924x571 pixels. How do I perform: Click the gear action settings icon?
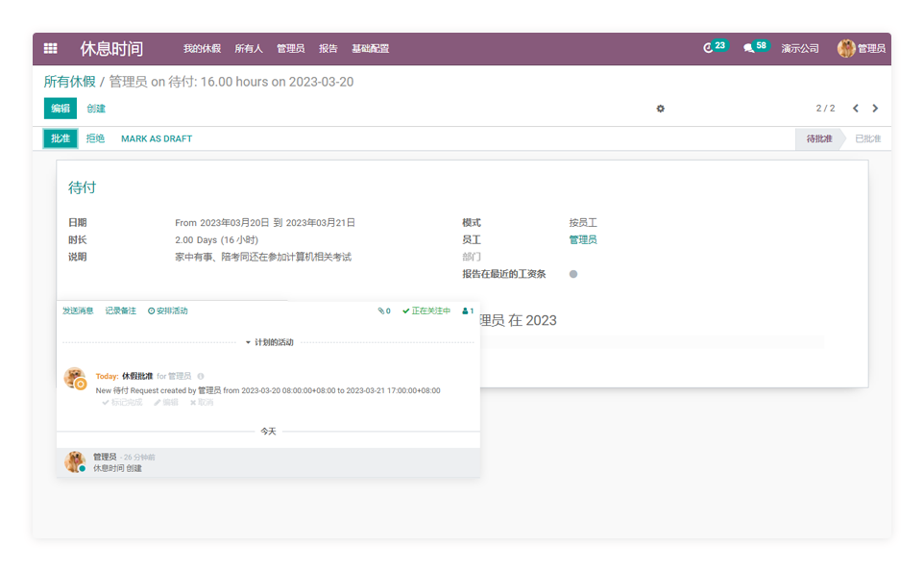pos(660,109)
